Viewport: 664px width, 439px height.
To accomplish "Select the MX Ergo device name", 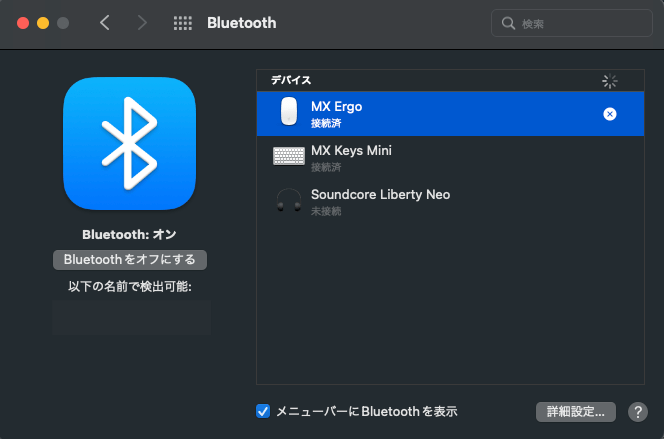I will 337,107.
